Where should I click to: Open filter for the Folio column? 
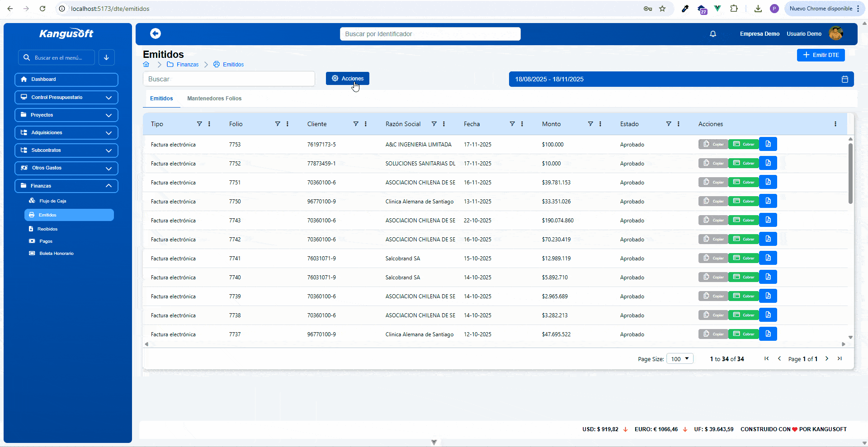[x=278, y=124]
